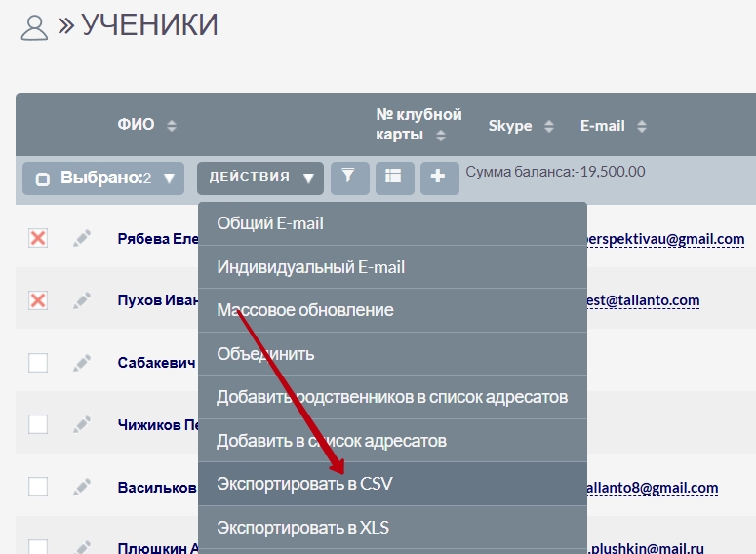Click Экспортировать в CSV

point(392,484)
